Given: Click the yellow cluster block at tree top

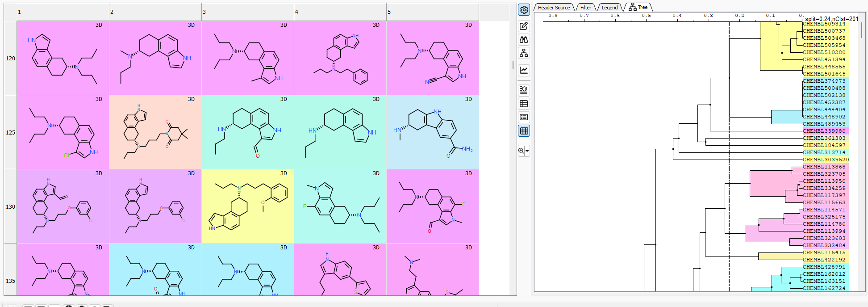Looking at the screenshot, I should (780, 46).
